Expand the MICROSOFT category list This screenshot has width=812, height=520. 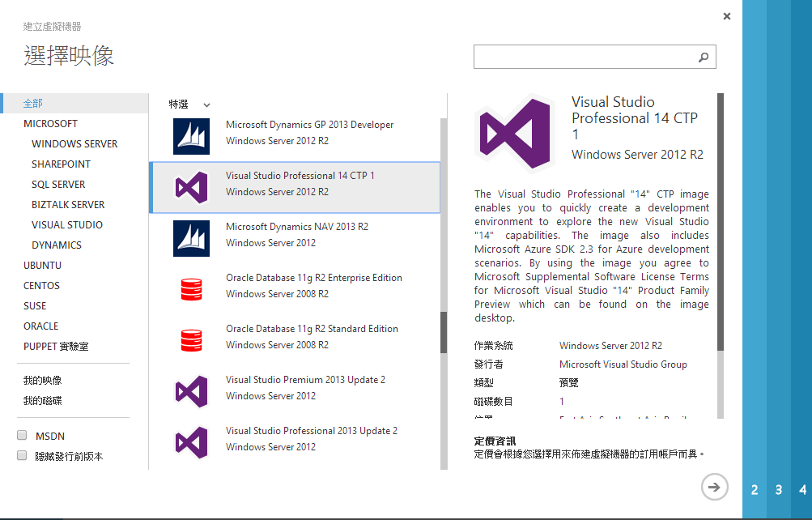coord(50,123)
